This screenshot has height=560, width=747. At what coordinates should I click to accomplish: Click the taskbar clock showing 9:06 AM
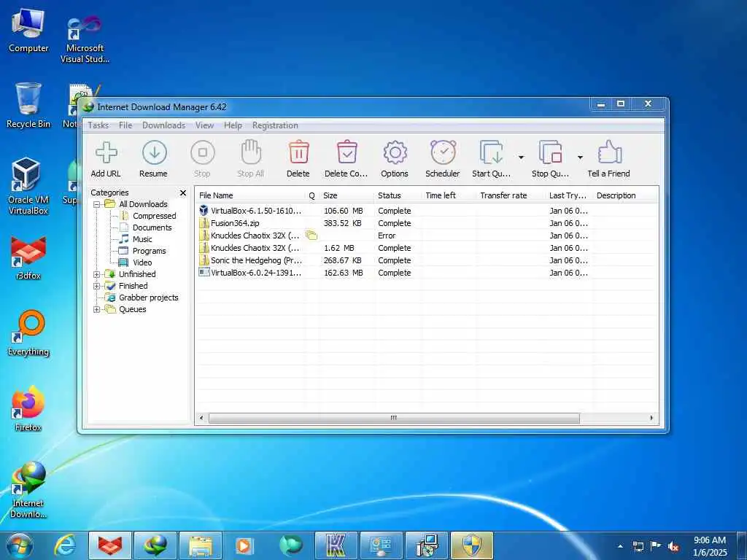coord(710,546)
